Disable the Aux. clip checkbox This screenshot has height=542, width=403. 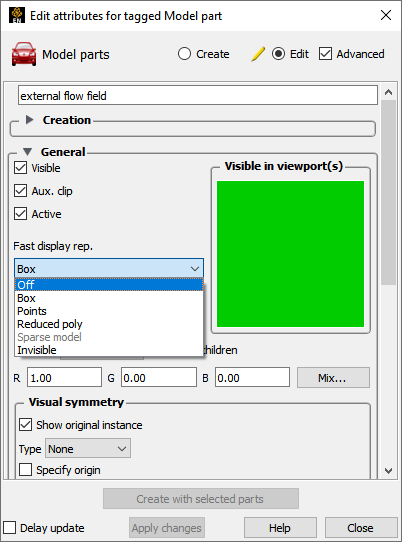(x=20, y=191)
